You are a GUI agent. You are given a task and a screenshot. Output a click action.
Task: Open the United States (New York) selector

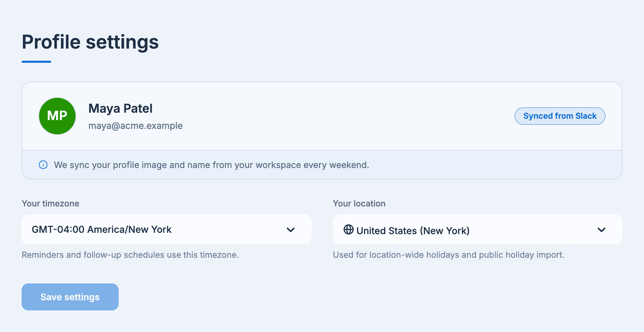(477, 229)
